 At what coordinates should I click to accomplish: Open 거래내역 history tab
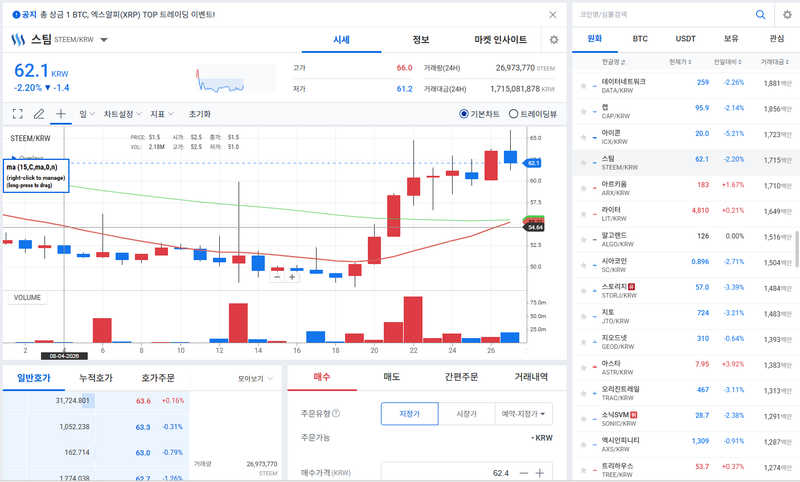click(x=531, y=377)
